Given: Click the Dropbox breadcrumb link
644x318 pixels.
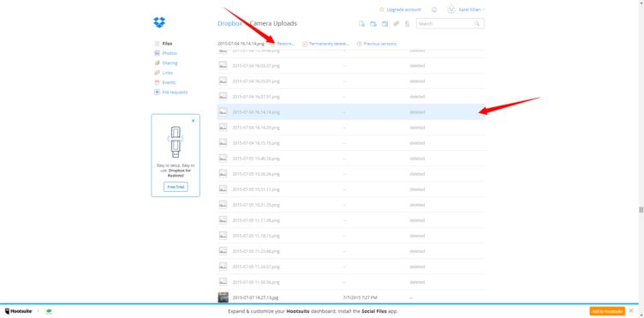Looking at the screenshot, I should (230, 23).
